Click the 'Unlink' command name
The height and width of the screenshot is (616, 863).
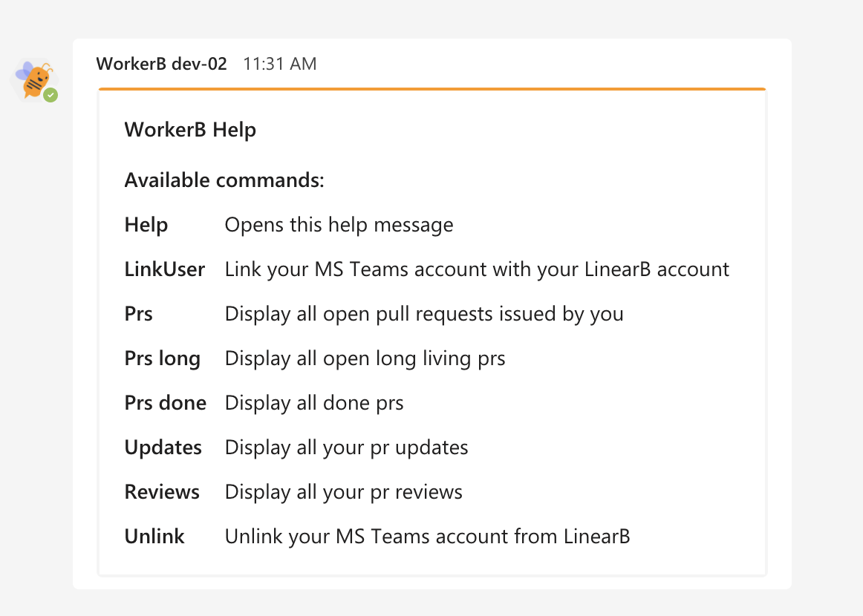(154, 537)
